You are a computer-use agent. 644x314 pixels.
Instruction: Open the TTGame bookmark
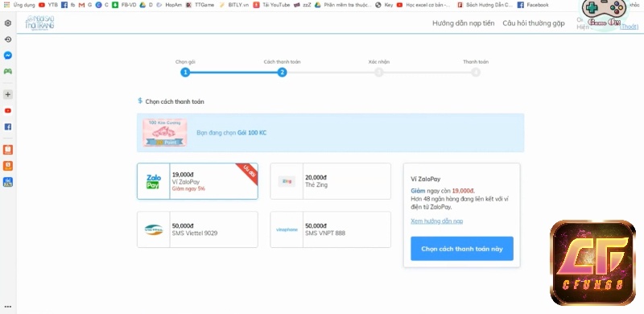click(200, 5)
